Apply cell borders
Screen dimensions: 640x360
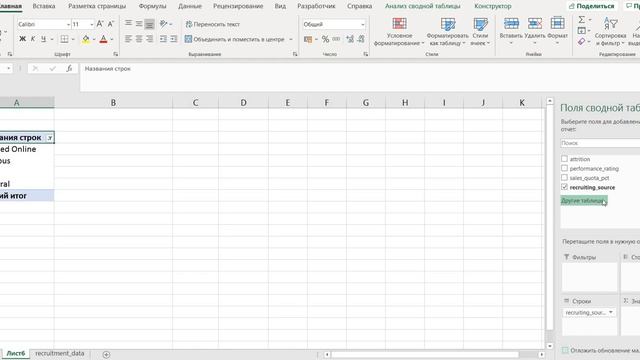tap(64, 39)
